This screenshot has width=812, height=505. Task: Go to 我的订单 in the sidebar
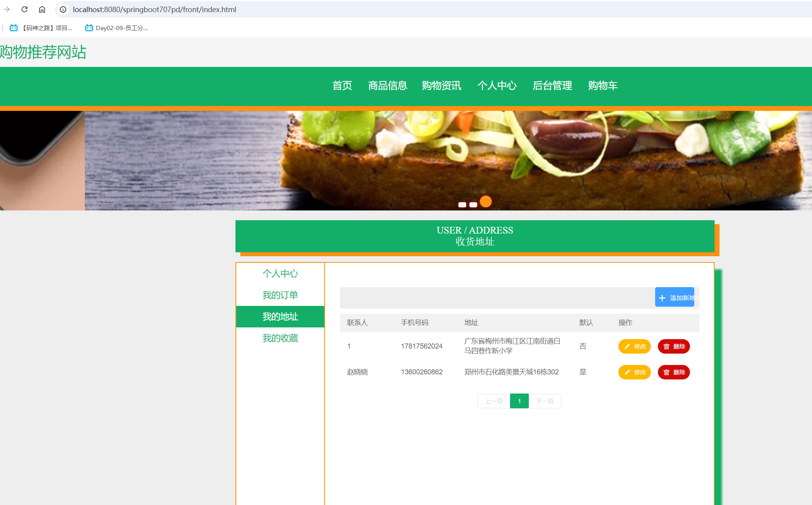[280, 295]
